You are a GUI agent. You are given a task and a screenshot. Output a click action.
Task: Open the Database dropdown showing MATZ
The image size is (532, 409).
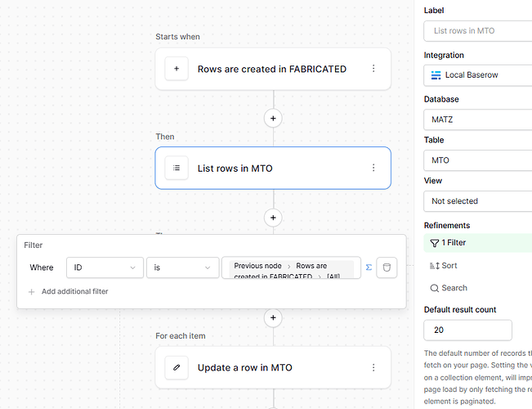tap(477, 119)
